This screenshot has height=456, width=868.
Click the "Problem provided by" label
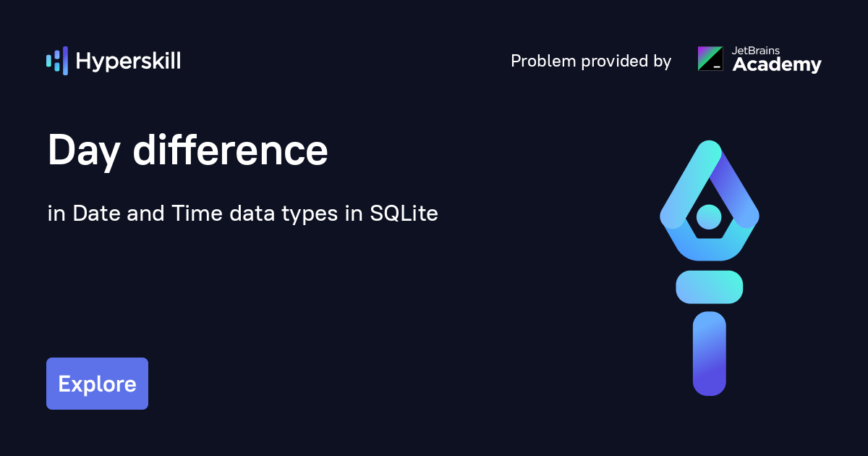[x=591, y=61]
